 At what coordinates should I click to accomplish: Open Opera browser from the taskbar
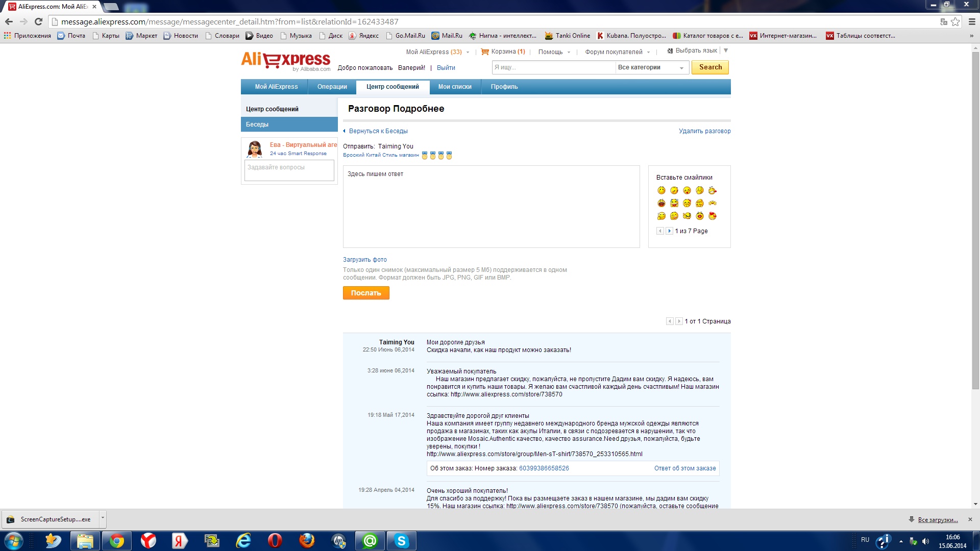click(x=275, y=541)
